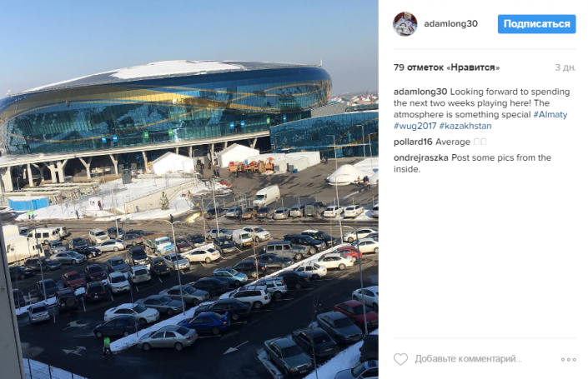The image size is (588, 379).
Task: View ondrejraszka commenter profile
Action: pyautogui.click(x=420, y=157)
